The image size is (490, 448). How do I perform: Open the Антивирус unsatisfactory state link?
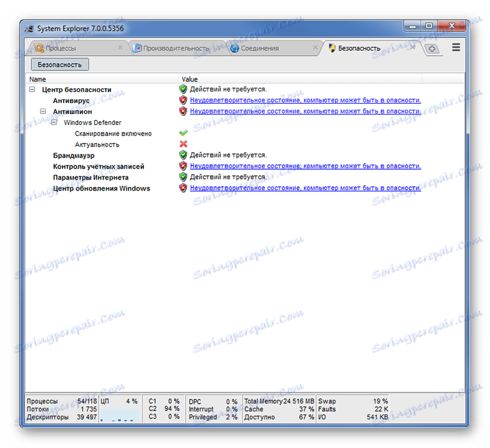[305, 101]
